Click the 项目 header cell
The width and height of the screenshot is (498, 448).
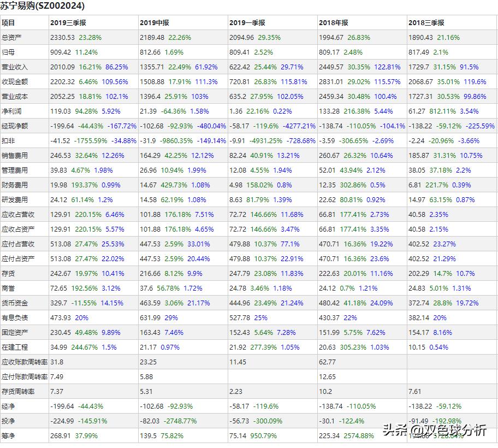point(9,23)
